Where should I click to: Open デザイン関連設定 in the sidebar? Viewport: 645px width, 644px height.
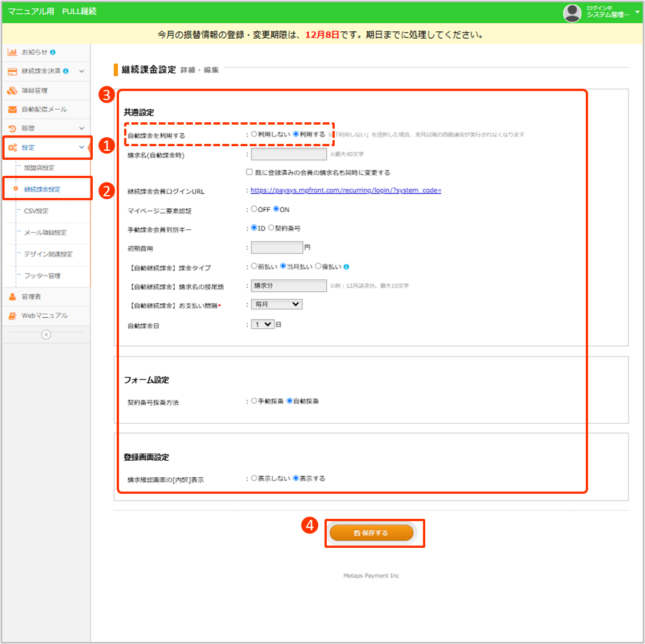click(48, 254)
